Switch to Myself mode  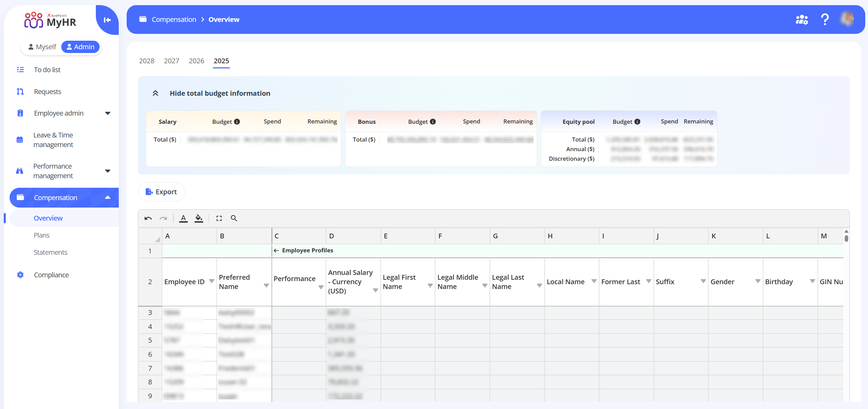42,47
